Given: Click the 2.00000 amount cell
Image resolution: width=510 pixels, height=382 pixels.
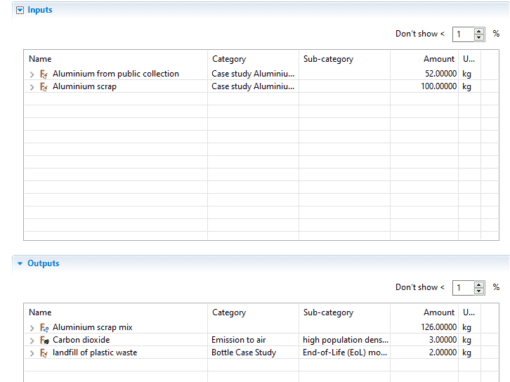Looking at the screenshot, I should (x=442, y=352).
